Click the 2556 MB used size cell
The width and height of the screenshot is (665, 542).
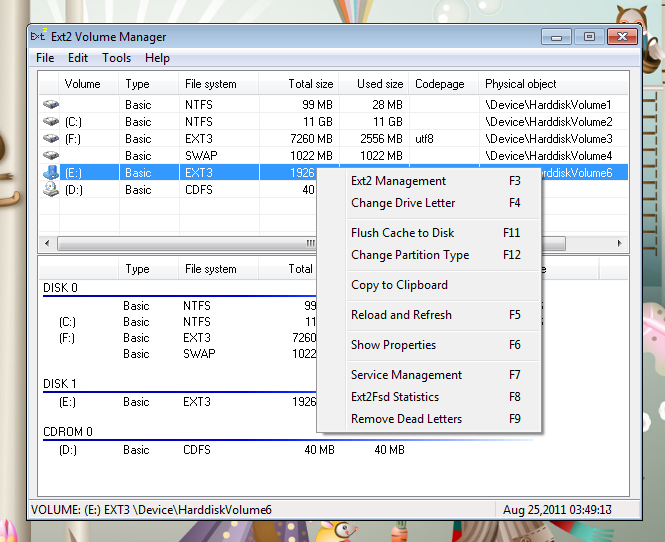pyautogui.click(x=381, y=139)
